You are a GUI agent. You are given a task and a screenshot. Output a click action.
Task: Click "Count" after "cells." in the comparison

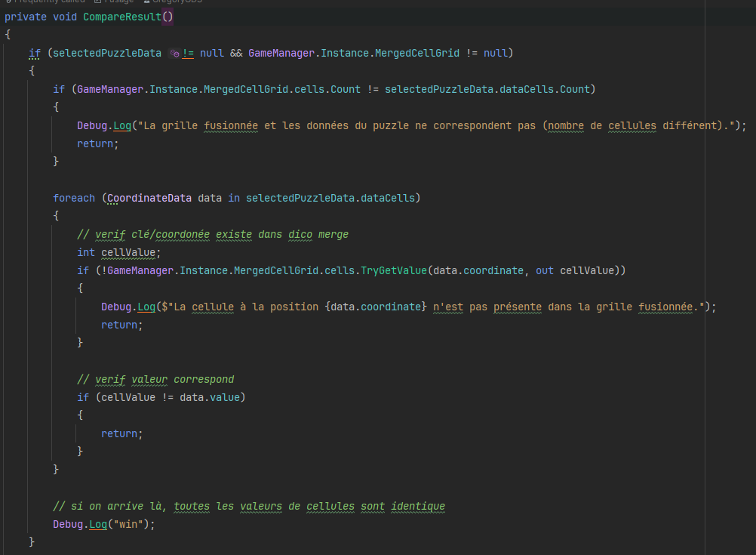[346, 89]
